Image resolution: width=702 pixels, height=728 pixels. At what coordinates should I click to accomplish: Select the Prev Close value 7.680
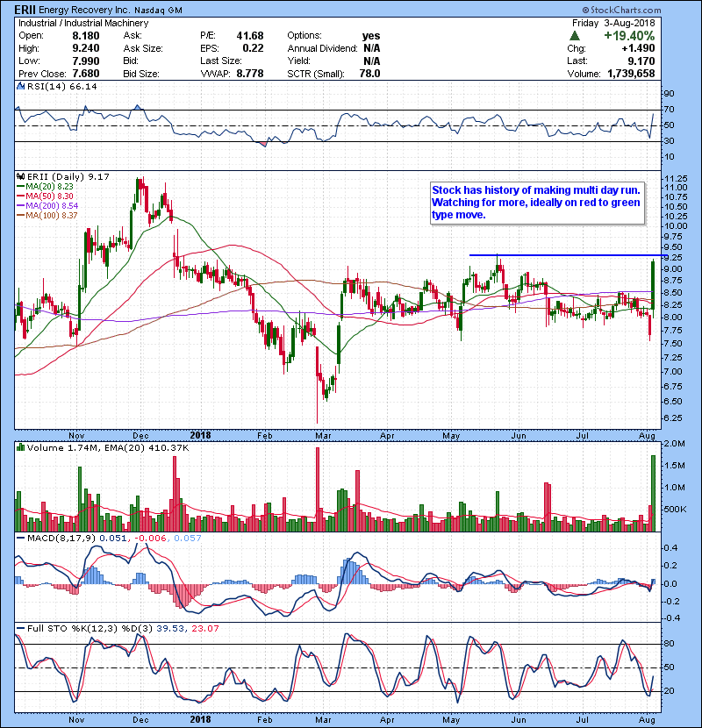point(85,74)
